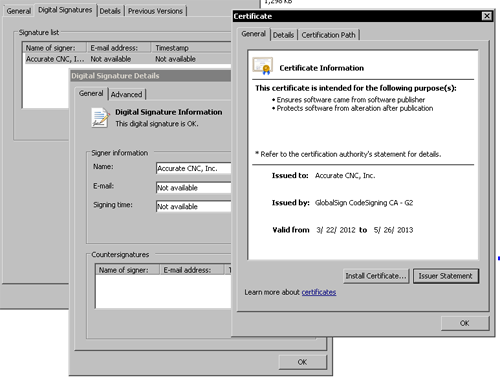Click 'Ensures software came from software publisher' line
This screenshot has height=384, width=500.
click(351, 100)
